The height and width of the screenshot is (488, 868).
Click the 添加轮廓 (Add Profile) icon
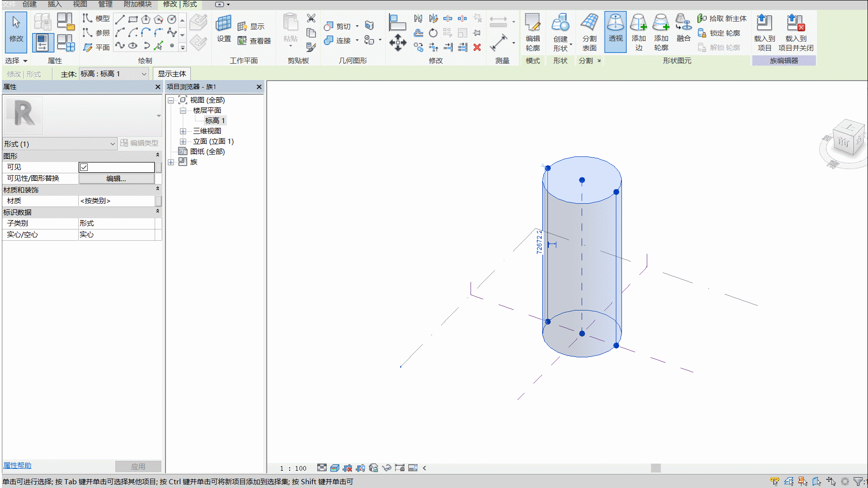click(661, 32)
